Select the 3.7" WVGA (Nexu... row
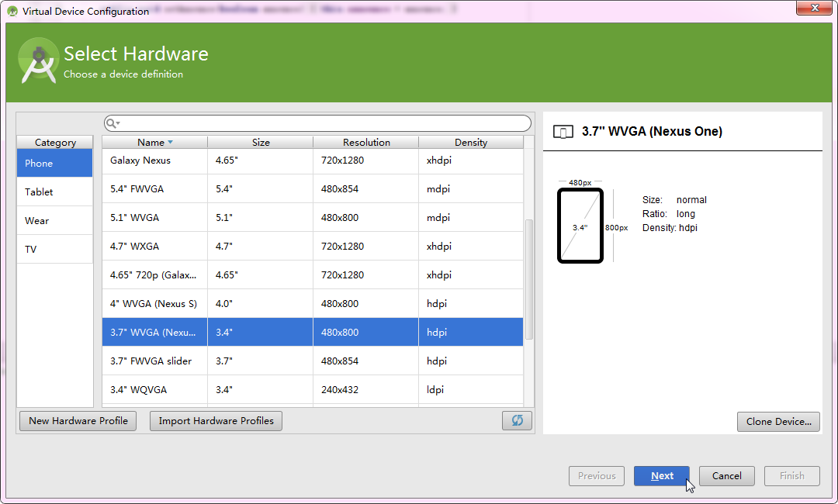 (313, 332)
